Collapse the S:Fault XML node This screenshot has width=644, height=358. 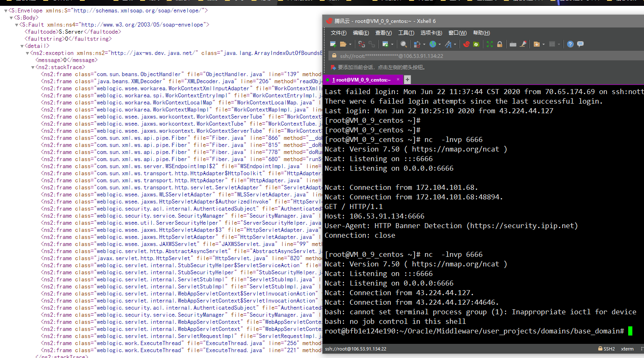click(17, 25)
